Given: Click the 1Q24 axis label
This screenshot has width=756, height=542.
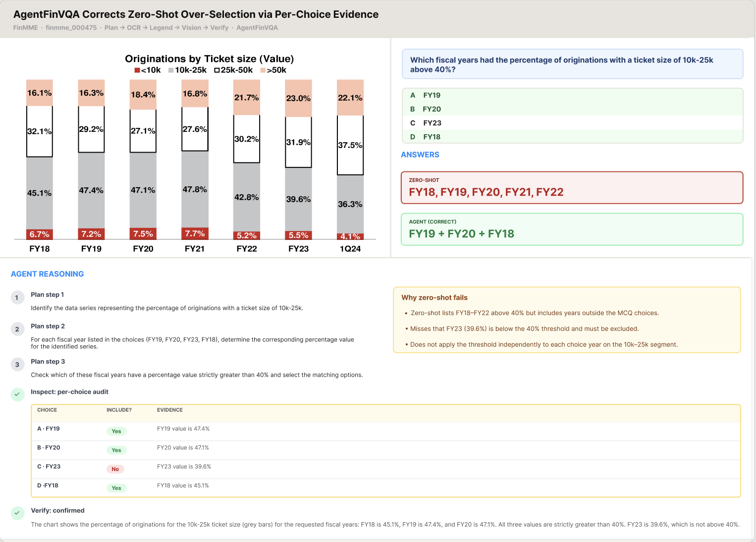Looking at the screenshot, I should click(x=350, y=249).
